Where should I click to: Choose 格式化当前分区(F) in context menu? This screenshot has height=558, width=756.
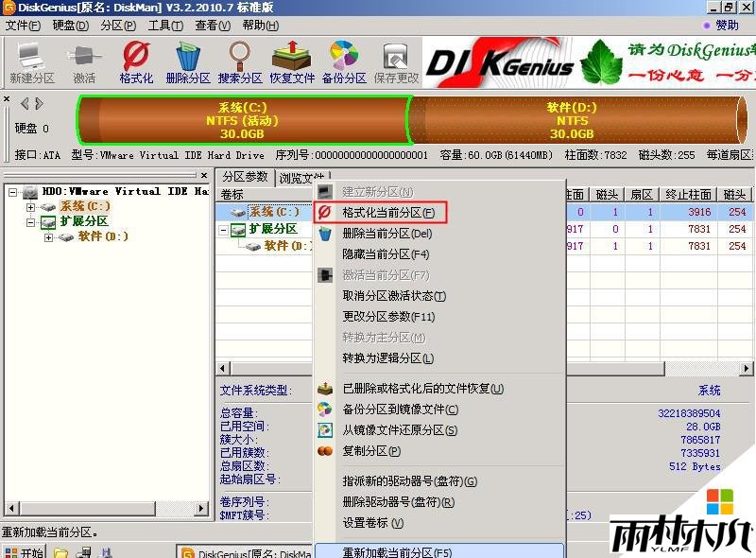387,213
